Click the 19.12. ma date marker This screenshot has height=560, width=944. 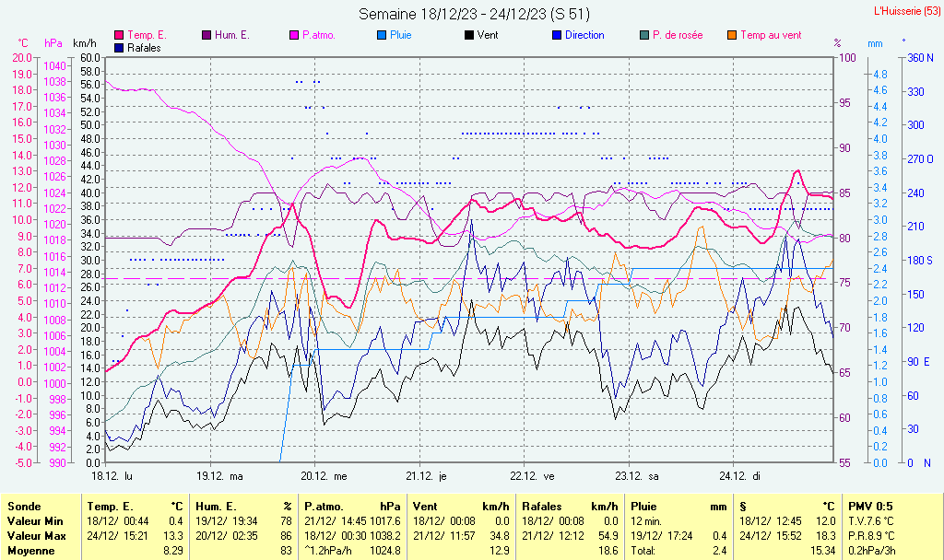(219, 476)
